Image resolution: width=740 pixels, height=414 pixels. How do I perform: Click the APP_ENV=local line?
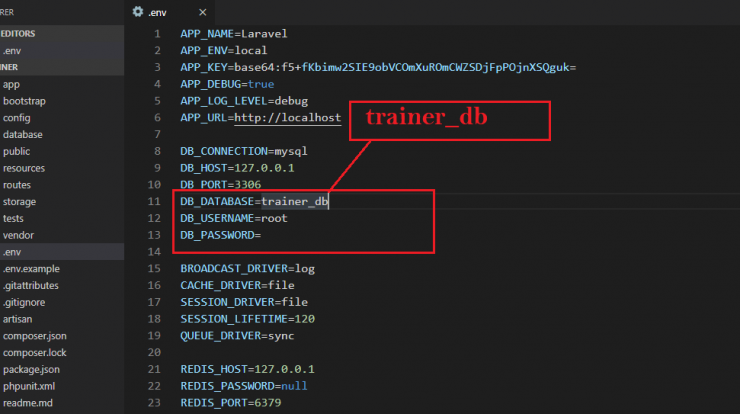pyautogui.click(x=224, y=51)
